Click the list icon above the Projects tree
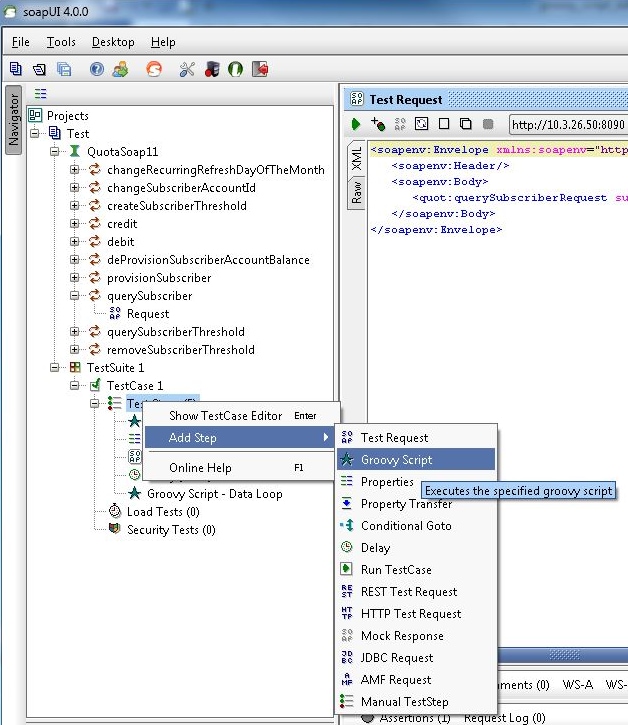Screen dimensions: 628x725 [x=41, y=94]
